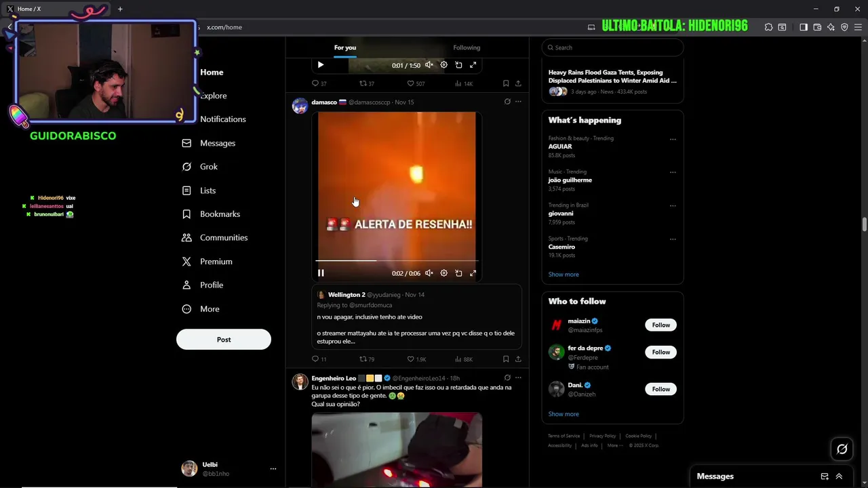Screen dimensions: 868x488
Task: Share the post with 507 likes
Action: (518, 83)
